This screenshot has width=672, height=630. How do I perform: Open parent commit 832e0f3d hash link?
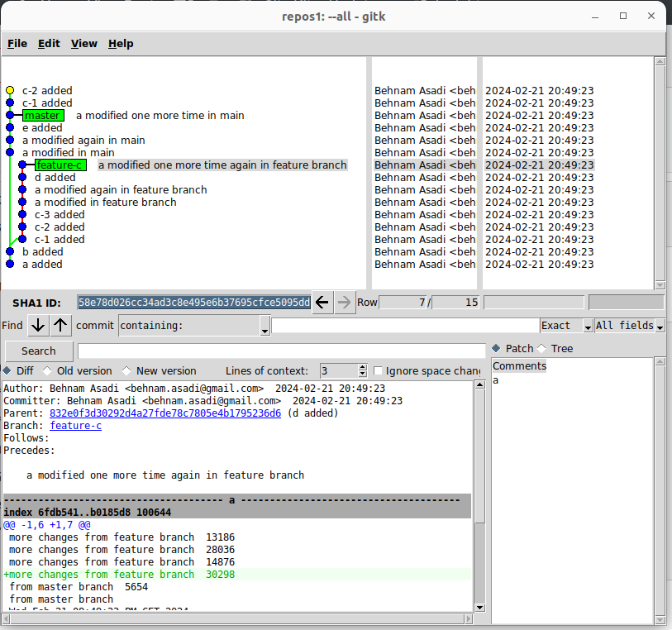coord(164,413)
